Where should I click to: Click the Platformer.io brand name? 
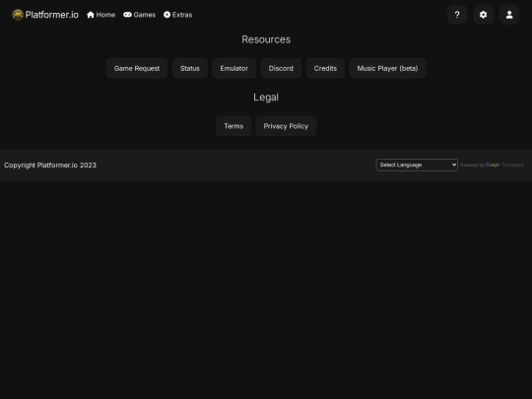click(52, 15)
